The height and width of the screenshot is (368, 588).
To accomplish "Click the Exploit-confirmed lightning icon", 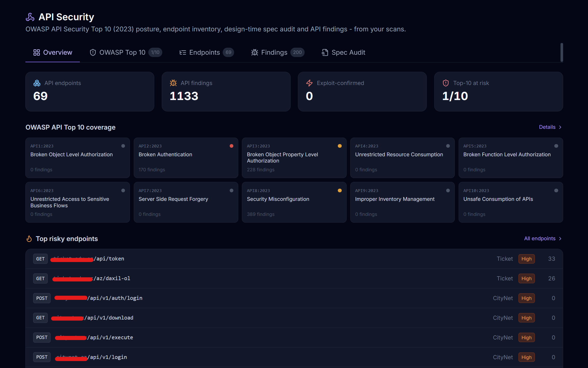I will 309,83.
